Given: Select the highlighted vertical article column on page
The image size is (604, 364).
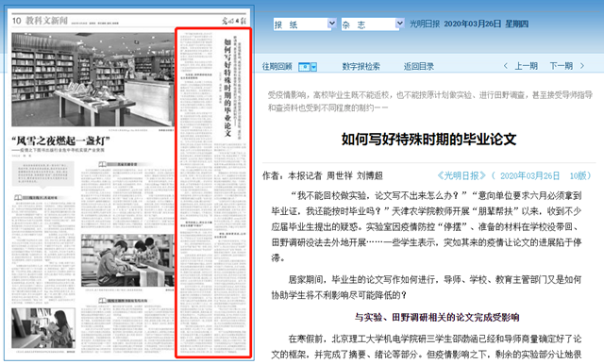Looking at the screenshot, I should tap(213, 192).
